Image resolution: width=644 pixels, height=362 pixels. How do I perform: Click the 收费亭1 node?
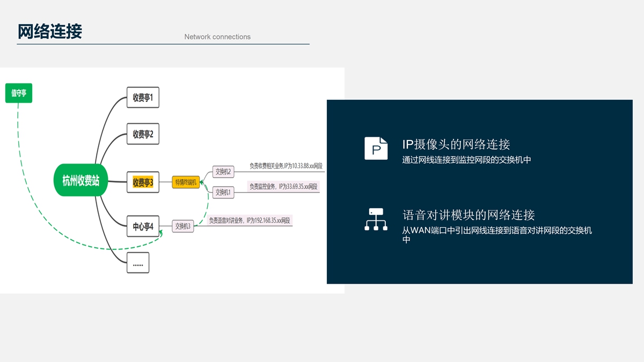(x=143, y=98)
